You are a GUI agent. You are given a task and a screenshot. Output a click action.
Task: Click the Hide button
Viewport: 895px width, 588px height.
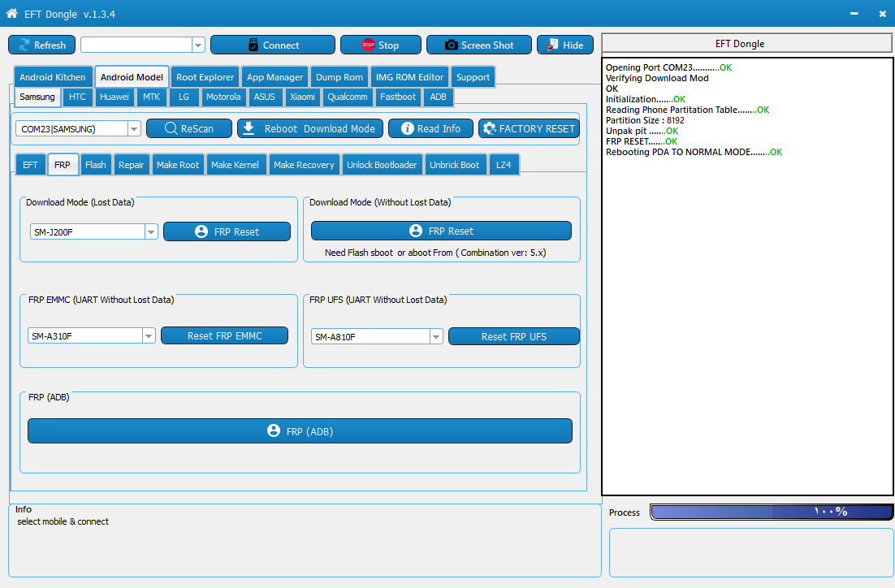coord(565,45)
